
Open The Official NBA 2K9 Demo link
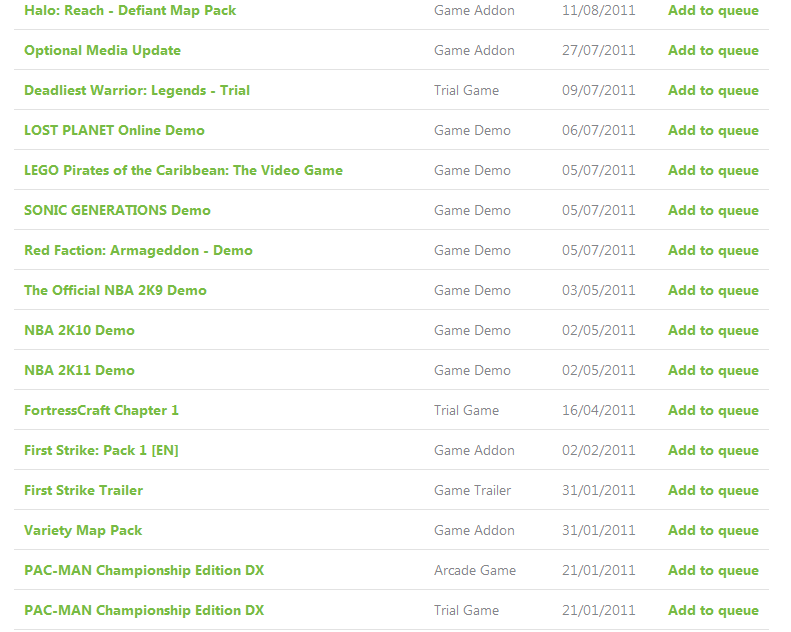point(116,290)
